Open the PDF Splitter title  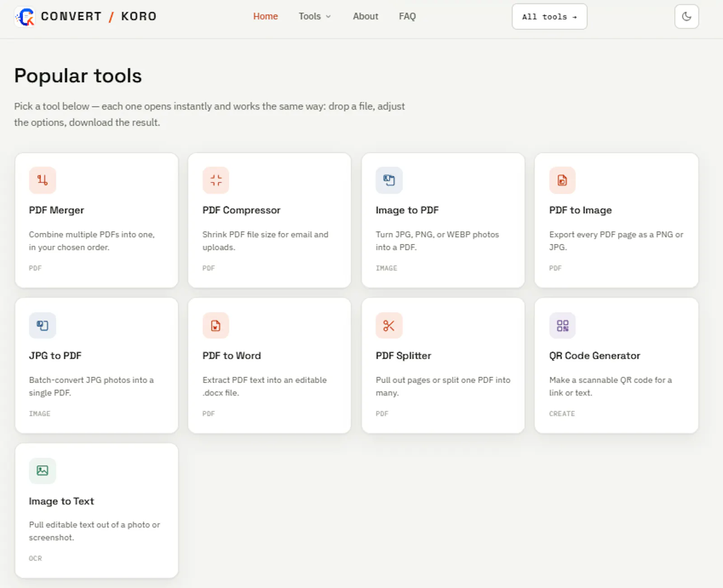click(x=403, y=355)
